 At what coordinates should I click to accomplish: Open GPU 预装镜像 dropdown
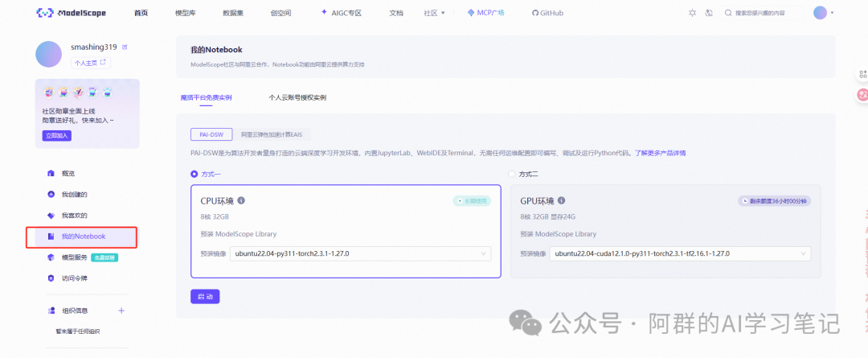681,253
